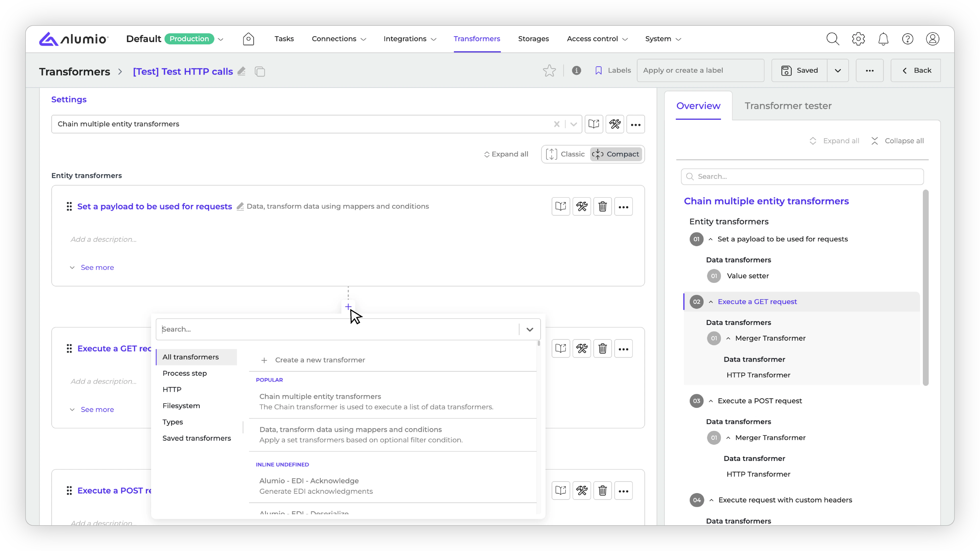The height and width of the screenshot is (551, 980).
Task: Open more options for Execute a POST request
Action: click(623, 491)
